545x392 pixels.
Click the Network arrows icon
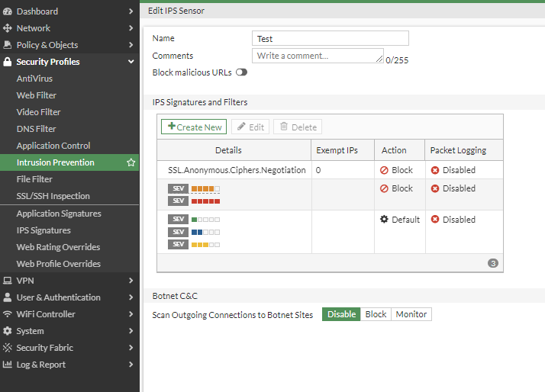point(8,28)
